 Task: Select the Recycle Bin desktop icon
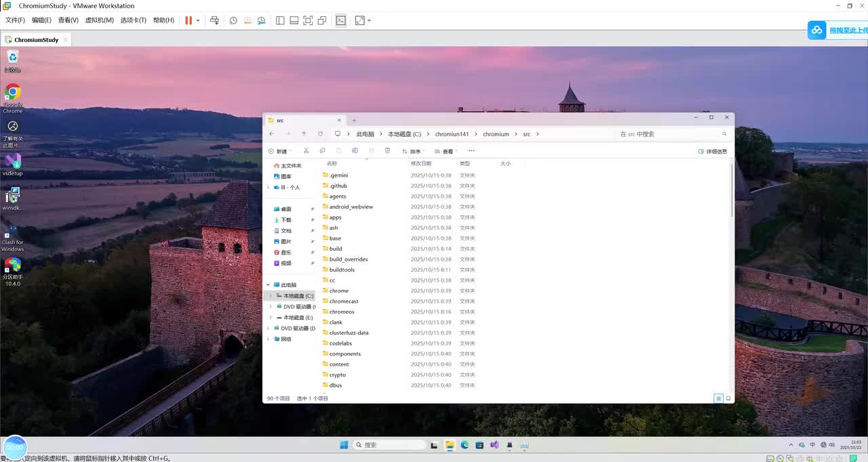point(12,61)
